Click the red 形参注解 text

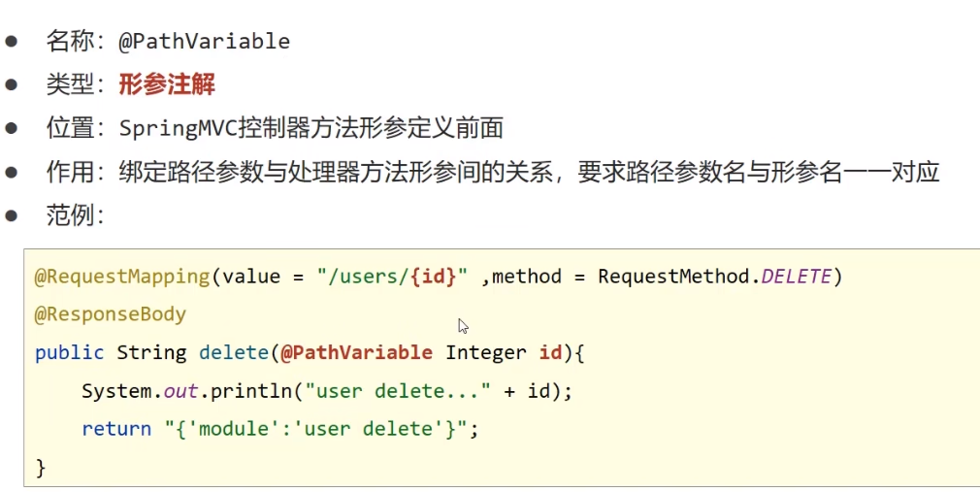167,84
